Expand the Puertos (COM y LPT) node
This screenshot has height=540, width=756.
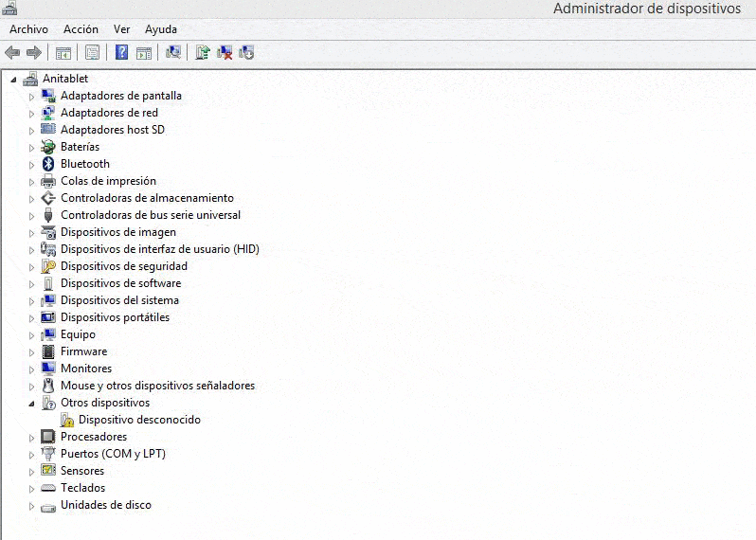pyautogui.click(x=31, y=455)
